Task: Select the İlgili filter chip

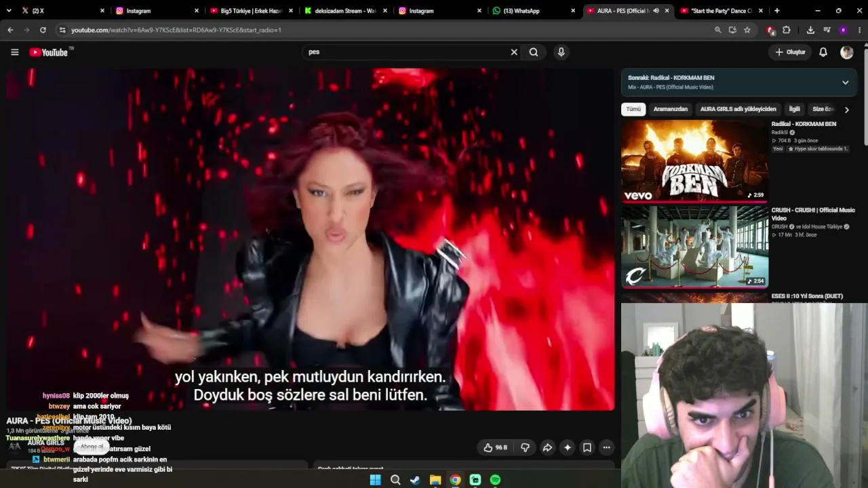Action: click(x=794, y=109)
